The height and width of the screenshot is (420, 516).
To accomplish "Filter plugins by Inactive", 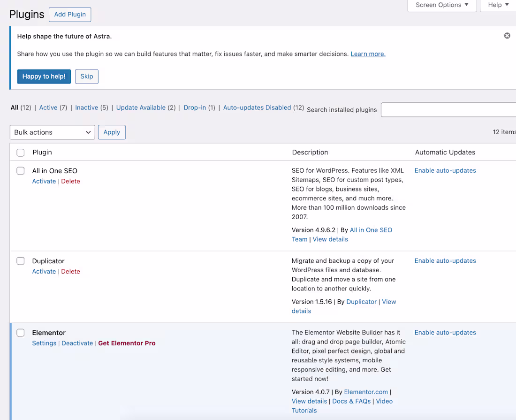I will [x=87, y=107].
